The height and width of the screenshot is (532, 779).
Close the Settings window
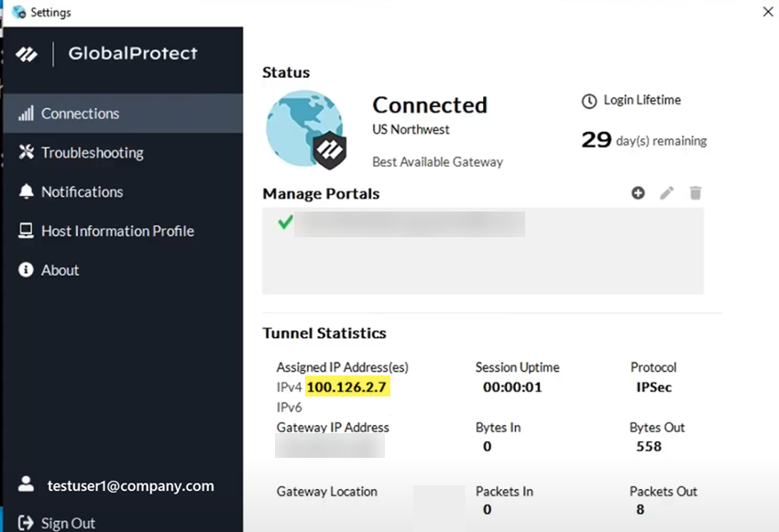767,11
